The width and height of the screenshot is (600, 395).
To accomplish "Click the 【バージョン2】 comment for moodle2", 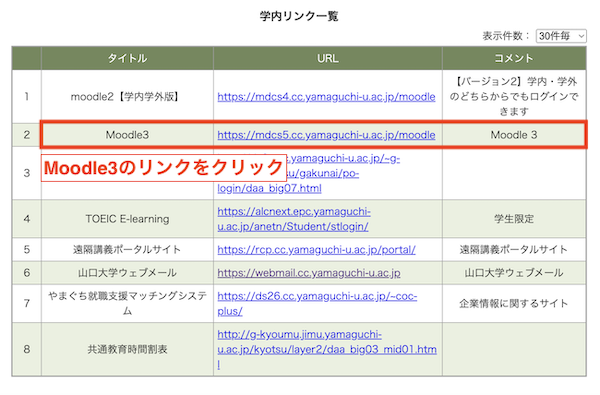I will pyautogui.click(x=514, y=96).
